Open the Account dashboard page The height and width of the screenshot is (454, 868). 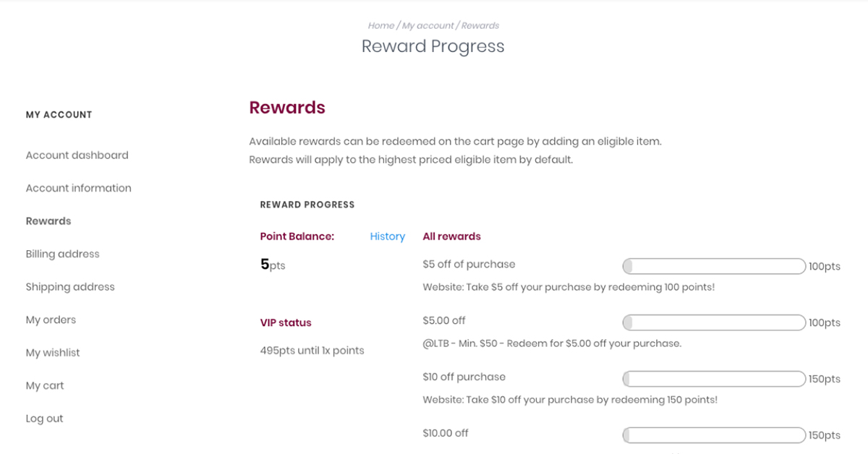[x=77, y=155]
